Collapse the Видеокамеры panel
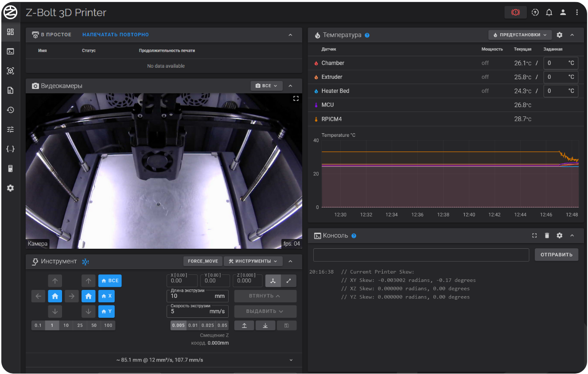This screenshot has width=588, height=374. [291, 86]
